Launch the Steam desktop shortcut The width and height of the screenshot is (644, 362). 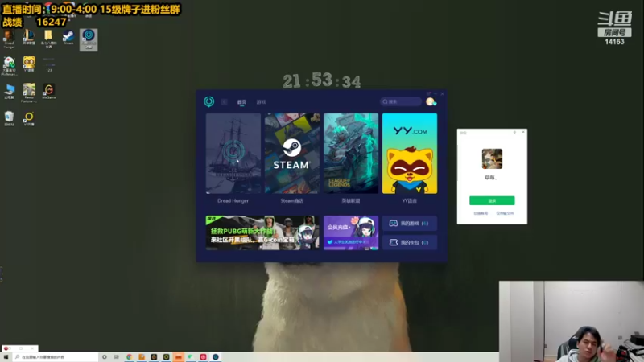68,37
